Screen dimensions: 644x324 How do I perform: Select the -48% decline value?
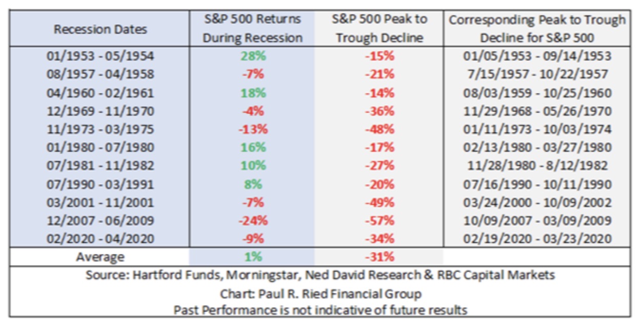tap(379, 129)
